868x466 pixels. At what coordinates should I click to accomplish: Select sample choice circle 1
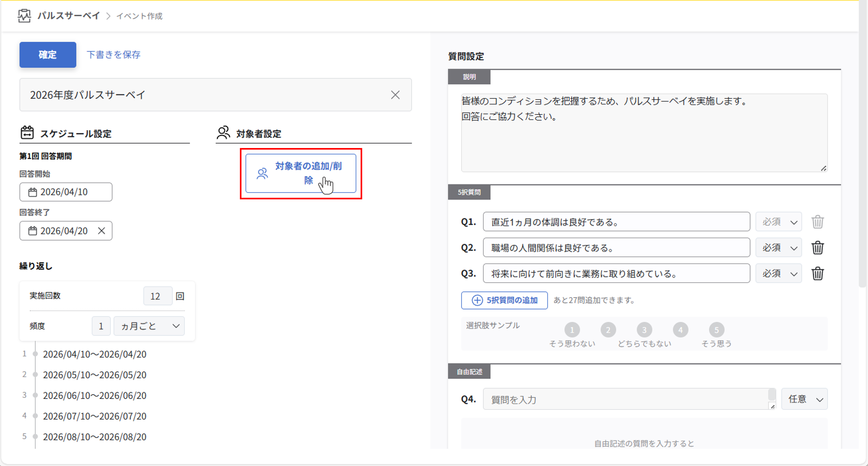[572, 330]
